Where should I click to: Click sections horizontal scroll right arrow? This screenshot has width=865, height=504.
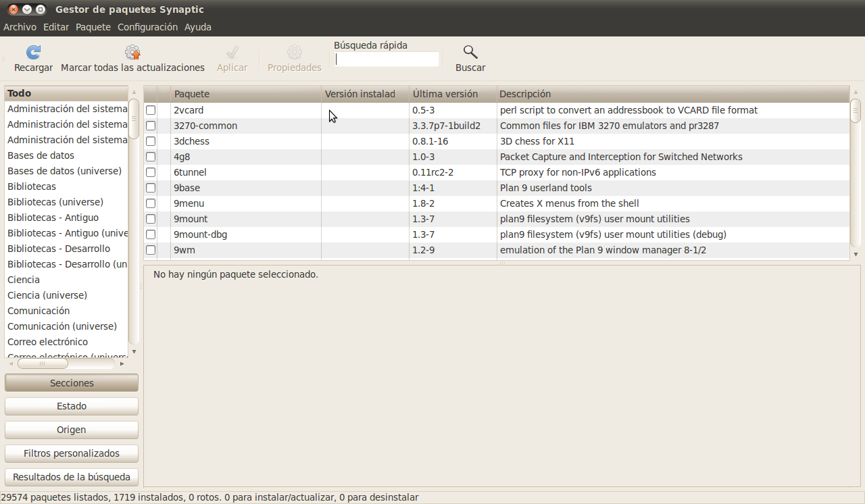[x=122, y=363]
